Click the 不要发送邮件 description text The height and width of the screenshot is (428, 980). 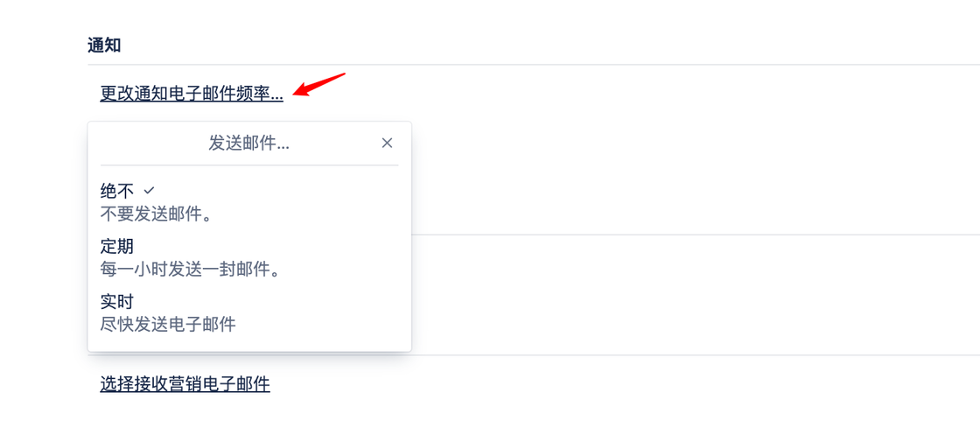[x=157, y=214]
